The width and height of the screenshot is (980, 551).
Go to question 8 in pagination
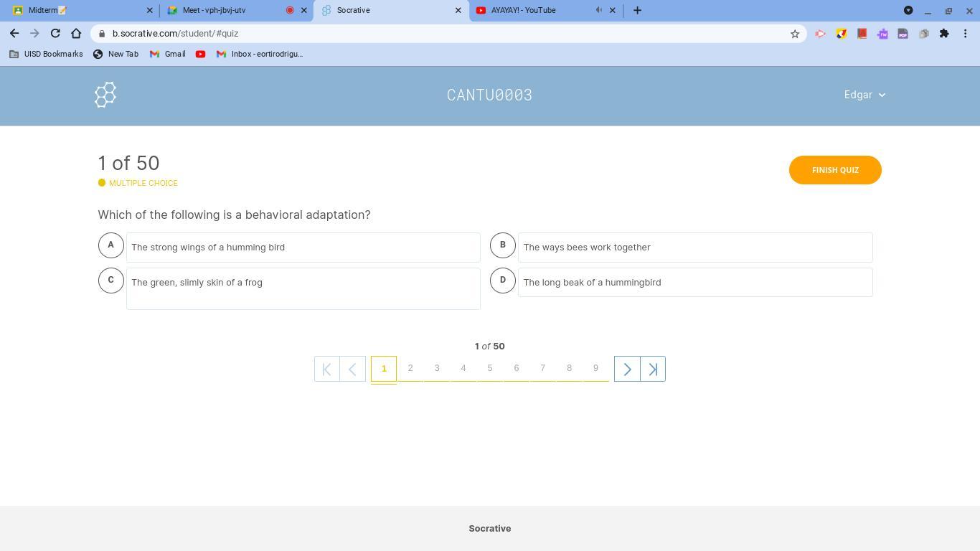coord(570,369)
